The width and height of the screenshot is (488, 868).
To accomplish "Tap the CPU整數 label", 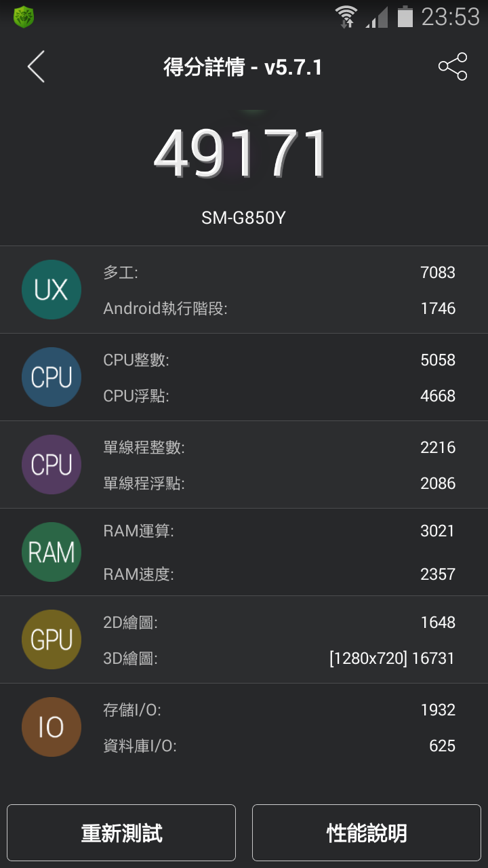I will click(136, 360).
